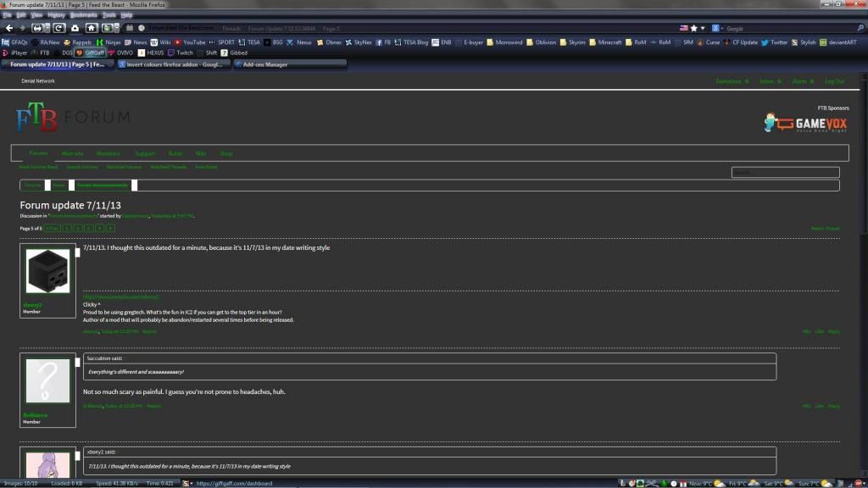The height and width of the screenshot is (488, 868).
Task: Click xbony2's creeper avatar
Action: pyautogui.click(x=47, y=270)
